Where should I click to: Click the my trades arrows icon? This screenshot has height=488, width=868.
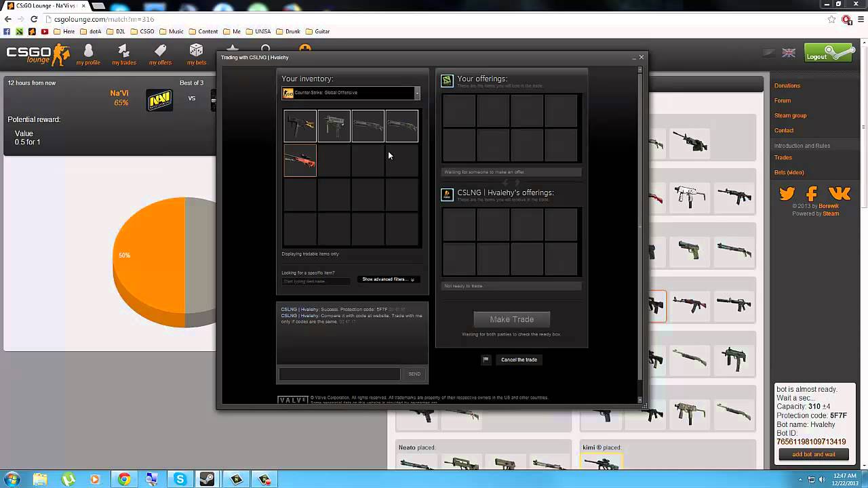[x=123, y=52]
